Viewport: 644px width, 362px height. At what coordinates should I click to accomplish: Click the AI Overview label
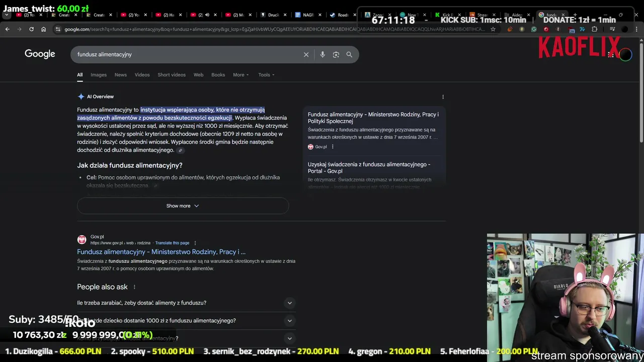100,97
